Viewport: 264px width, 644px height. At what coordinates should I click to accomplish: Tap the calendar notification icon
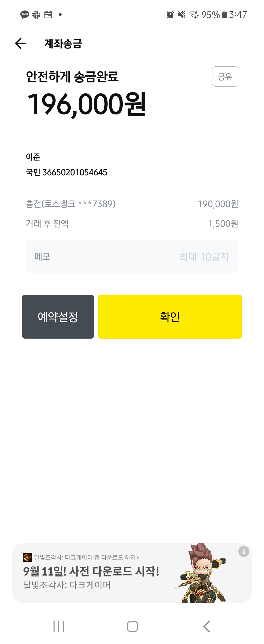[48, 15]
